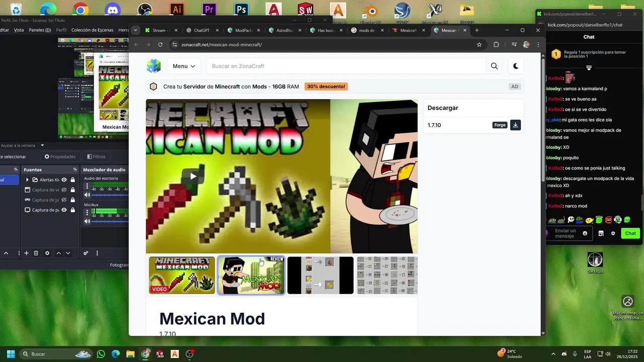
Task: Open the browser extensions puzzle icon
Action: coord(496,45)
